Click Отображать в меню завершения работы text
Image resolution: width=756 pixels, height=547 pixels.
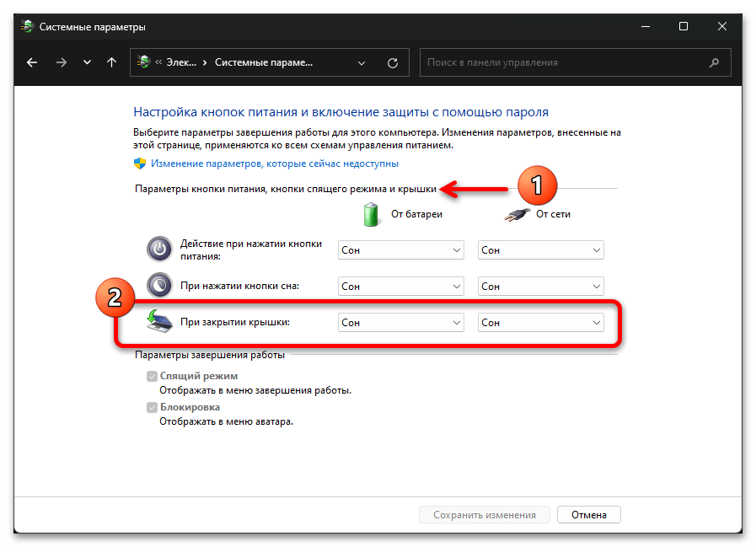coord(255,391)
